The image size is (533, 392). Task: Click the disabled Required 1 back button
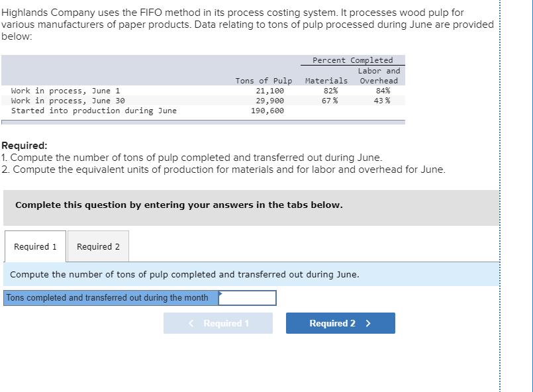(x=218, y=323)
